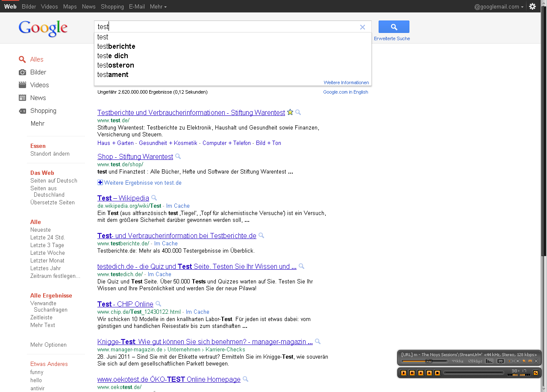Open the Mehr dropdown in top bar

tap(158, 6)
